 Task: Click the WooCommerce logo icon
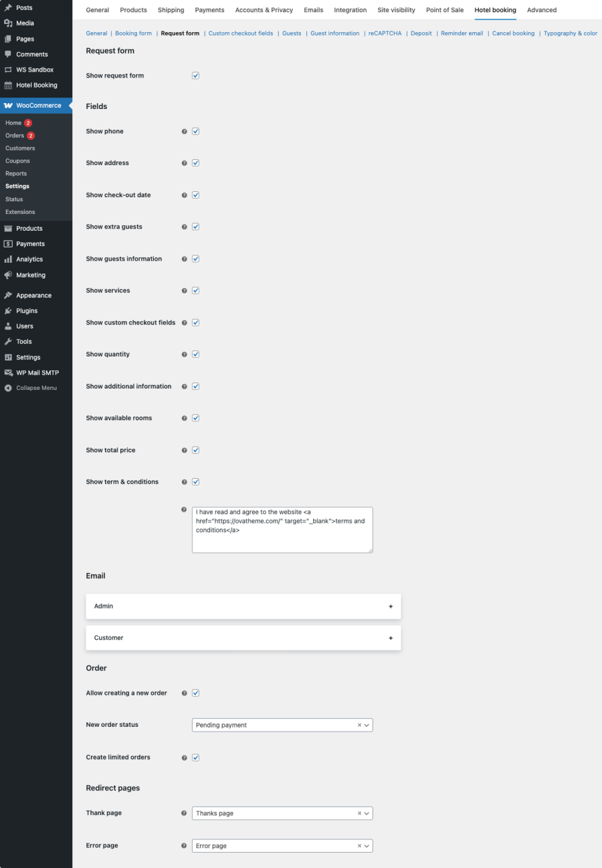[8, 106]
